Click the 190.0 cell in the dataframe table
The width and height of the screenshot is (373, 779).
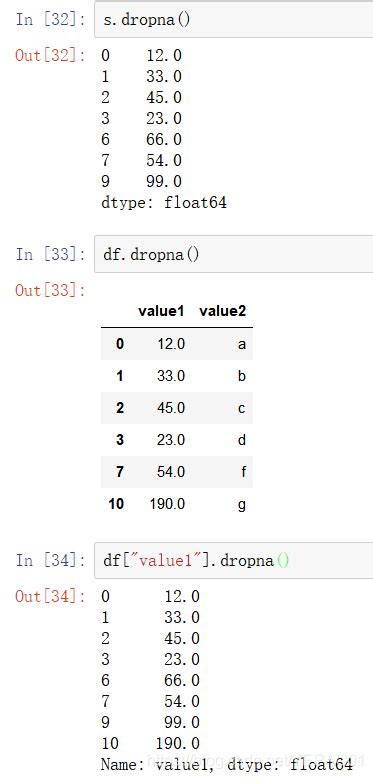[x=167, y=504]
